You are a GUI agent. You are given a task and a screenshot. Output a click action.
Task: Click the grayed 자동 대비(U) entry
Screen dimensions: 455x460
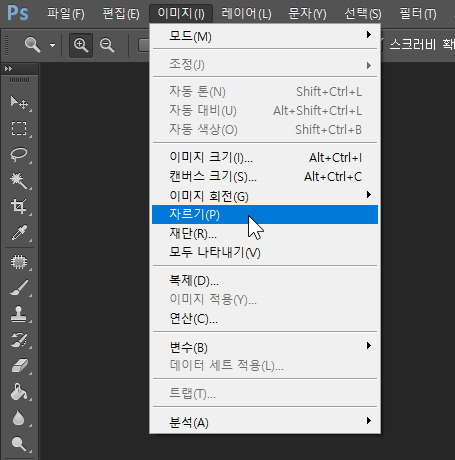[265, 110]
